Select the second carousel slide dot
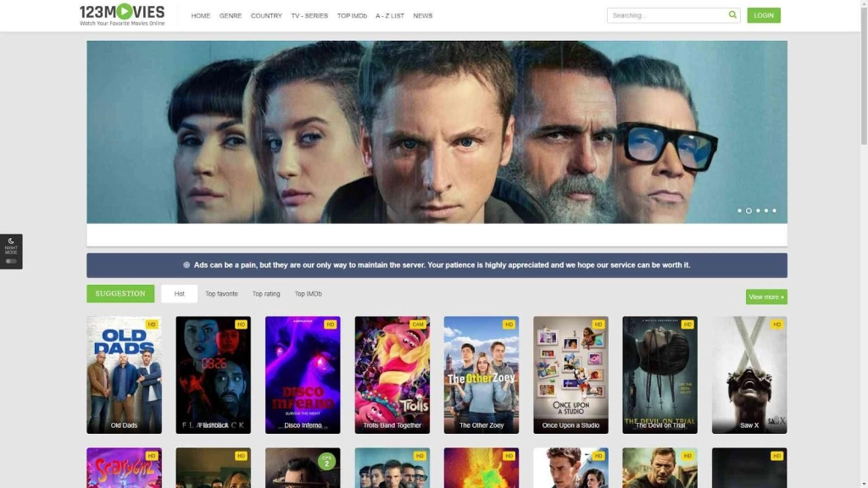The width and height of the screenshot is (868, 488). pos(748,211)
